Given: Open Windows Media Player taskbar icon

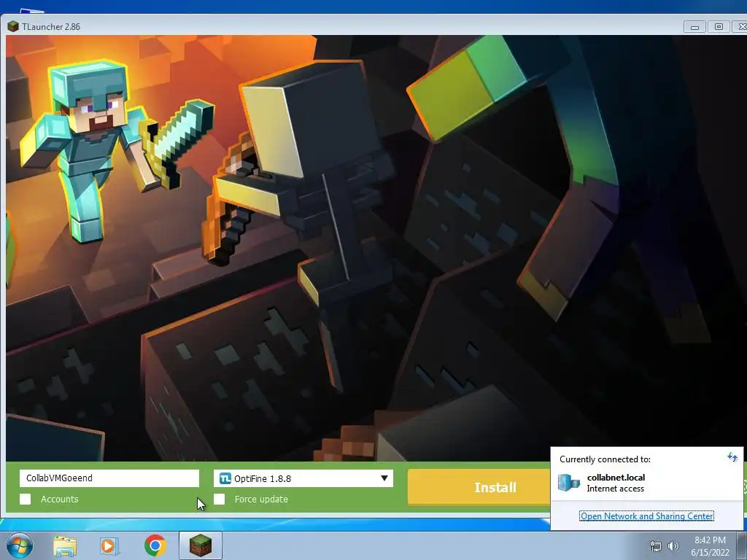Looking at the screenshot, I should click(109, 545).
